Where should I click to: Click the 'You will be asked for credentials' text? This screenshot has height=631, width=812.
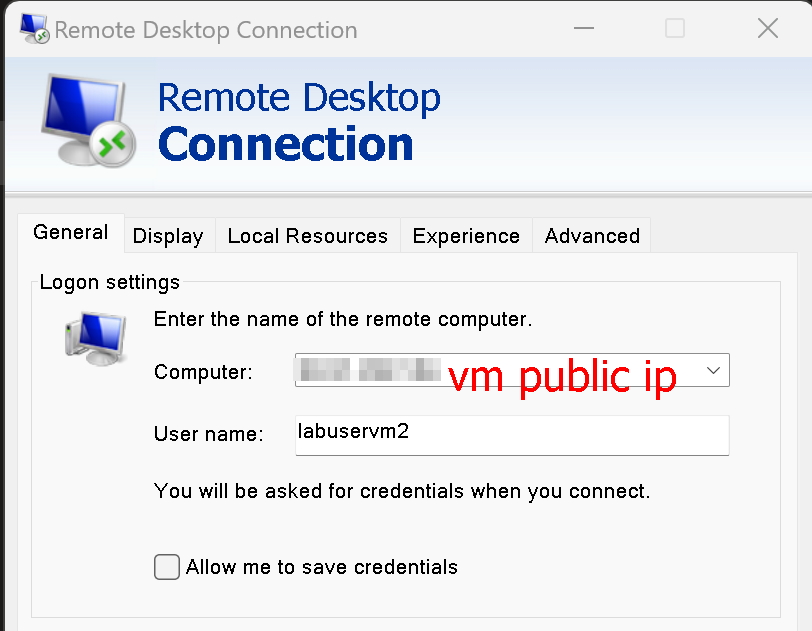[x=402, y=491]
